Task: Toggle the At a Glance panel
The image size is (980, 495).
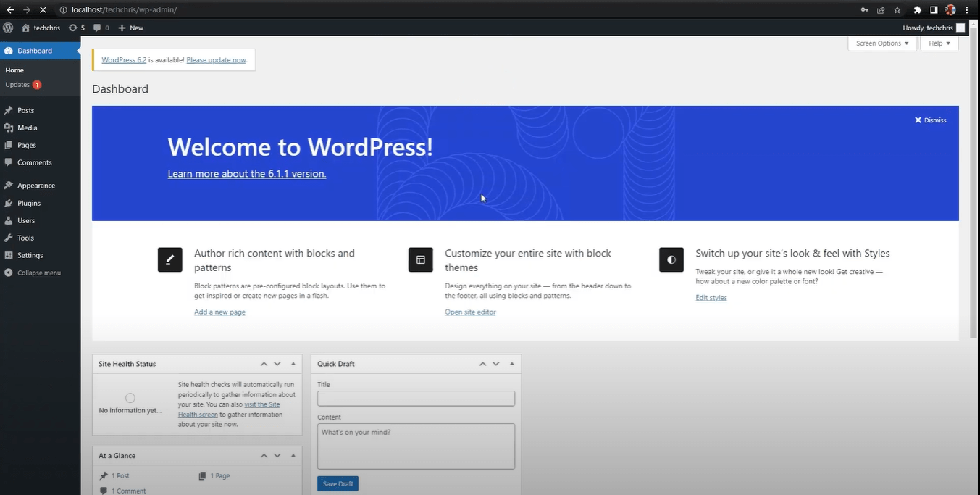Action: pos(293,456)
